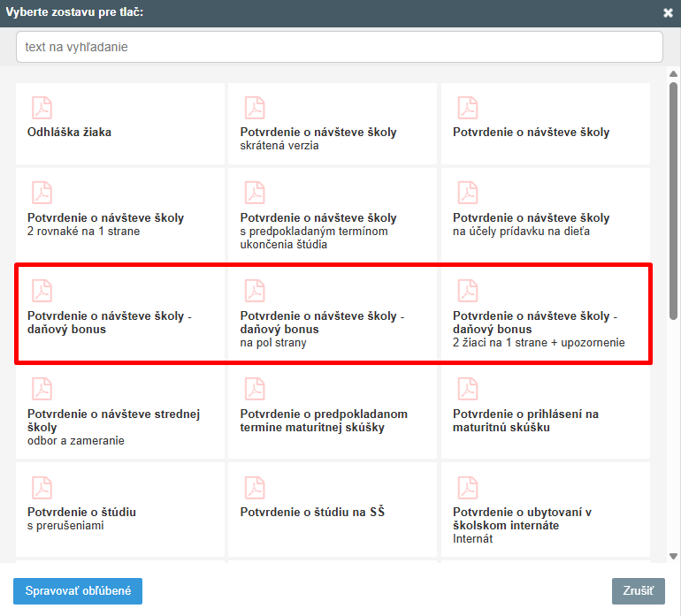This screenshot has width=681, height=616.
Task: Choose 'Potvrdenie o štúdiu na SŠ' title
Action: (312, 512)
